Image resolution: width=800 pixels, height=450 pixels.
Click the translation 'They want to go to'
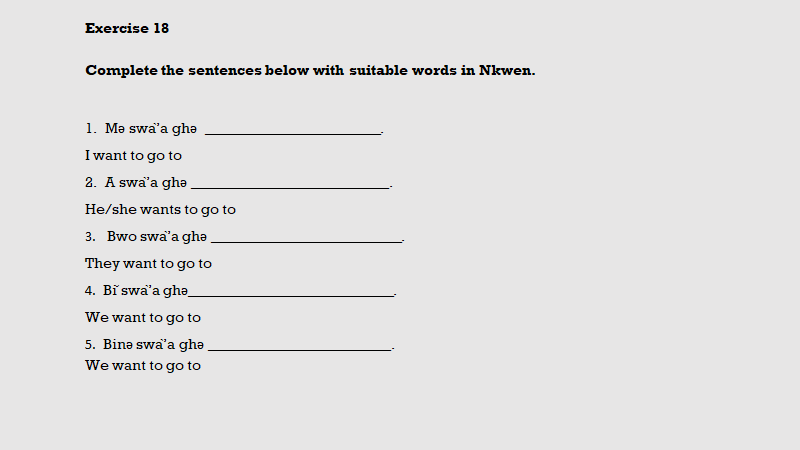click(x=148, y=264)
